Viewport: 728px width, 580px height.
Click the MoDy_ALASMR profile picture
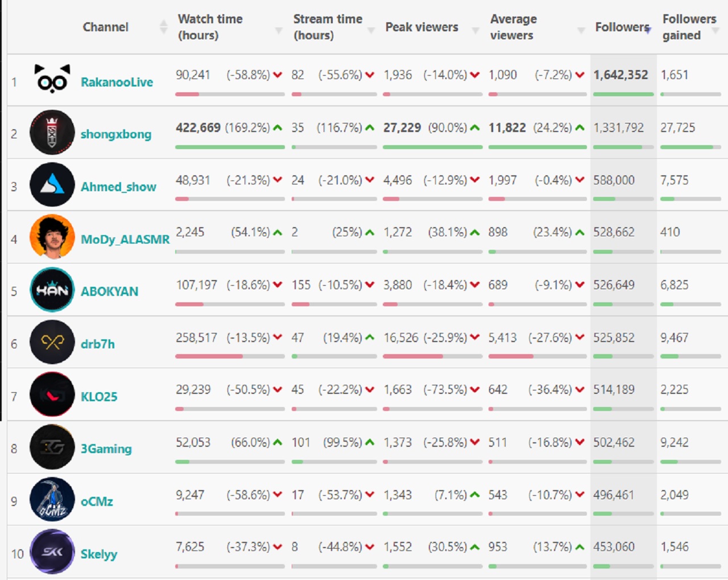(52, 237)
